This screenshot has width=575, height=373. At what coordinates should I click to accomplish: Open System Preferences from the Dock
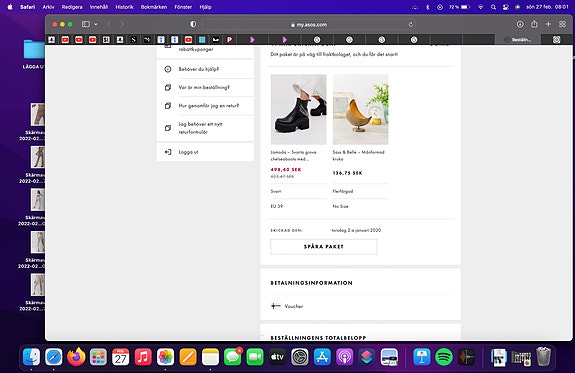(300, 357)
